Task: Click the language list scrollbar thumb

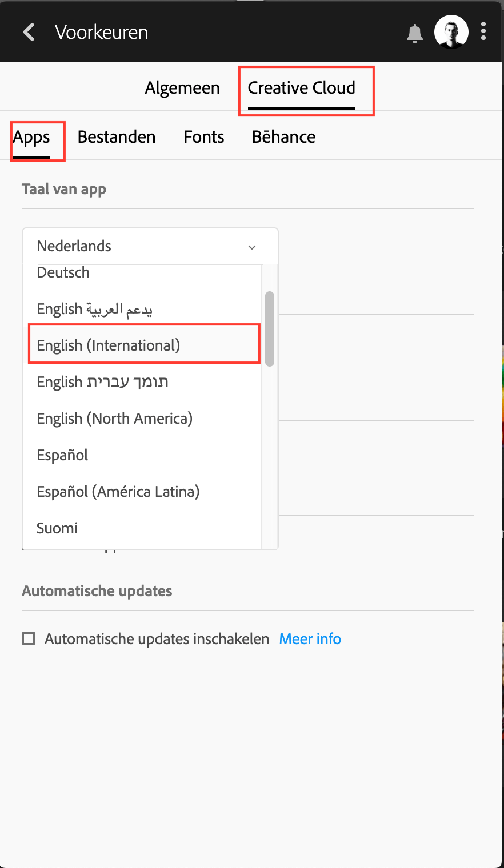Action: pos(270,328)
